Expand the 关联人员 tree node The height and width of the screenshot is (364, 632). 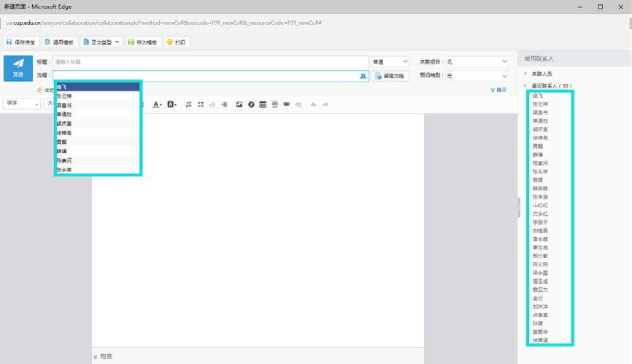[x=525, y=74]
